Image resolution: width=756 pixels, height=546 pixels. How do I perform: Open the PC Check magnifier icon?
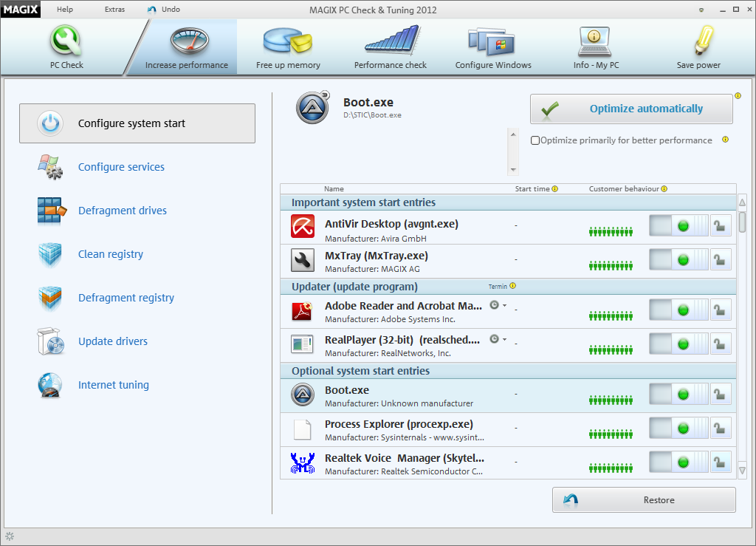[x=66, y=41]
